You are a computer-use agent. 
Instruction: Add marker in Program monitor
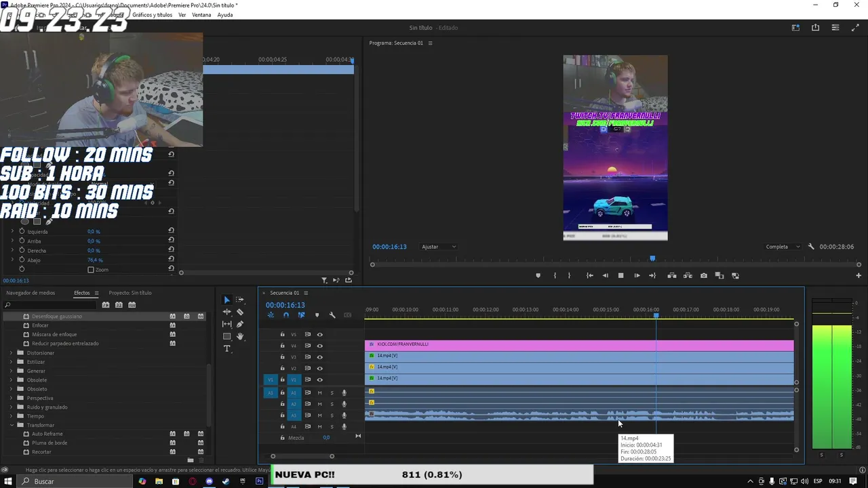(x=538, y=276)
